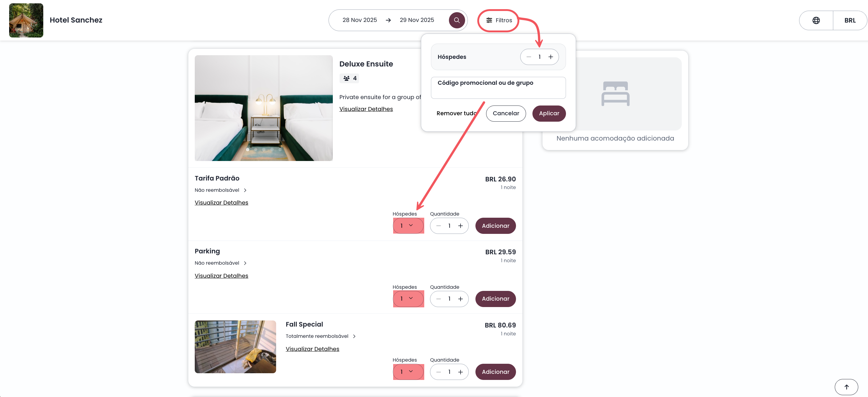The height and width of the screenshot is (397, 868).
Task: Open Hóspedes dropdown for Fall Special
Action: [x=408, y=372]
